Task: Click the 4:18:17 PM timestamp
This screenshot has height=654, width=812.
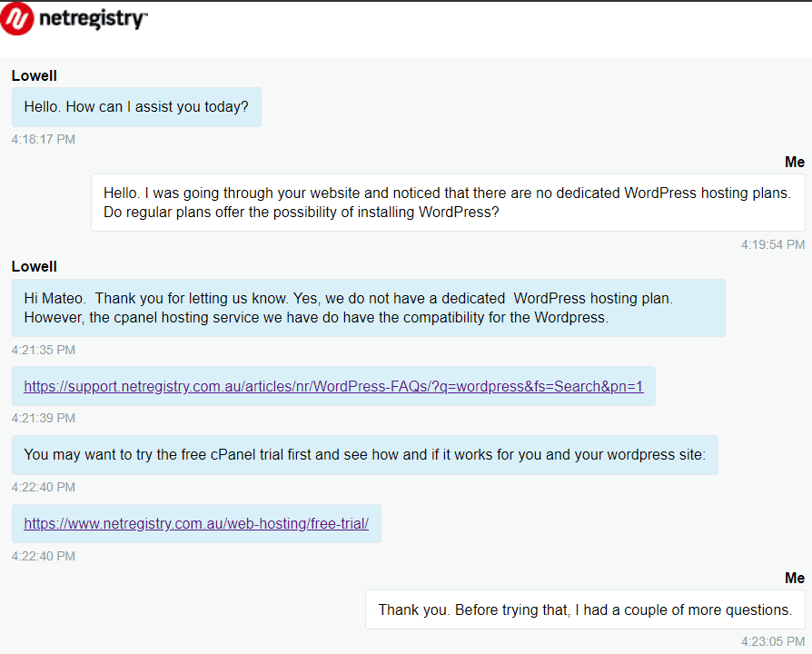Action: pyautogui.click(x=44, y=139)
